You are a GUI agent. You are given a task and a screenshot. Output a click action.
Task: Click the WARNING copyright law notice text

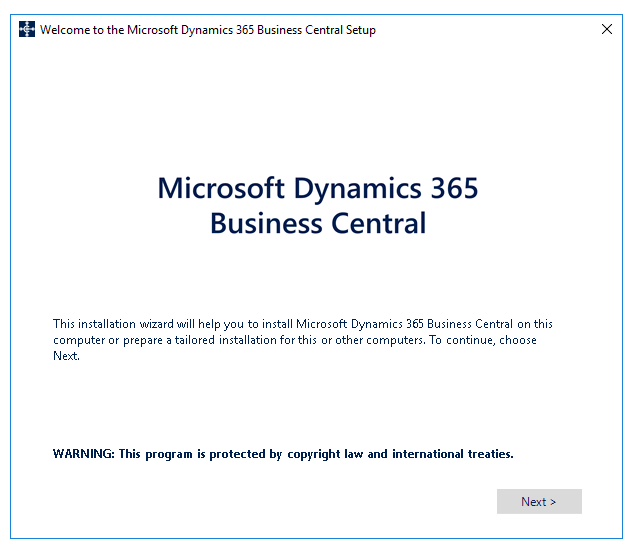click(x=283, y=454)
